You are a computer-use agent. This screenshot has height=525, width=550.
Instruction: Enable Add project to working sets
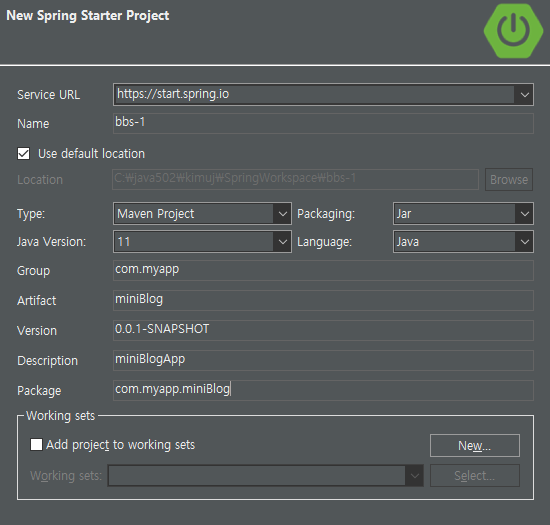[36, 444]
